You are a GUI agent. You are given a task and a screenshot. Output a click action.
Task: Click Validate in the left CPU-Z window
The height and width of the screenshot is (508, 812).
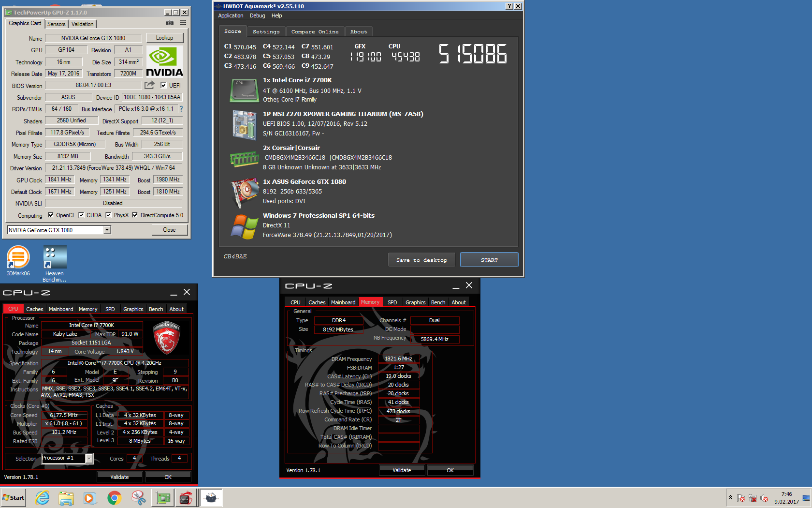[x=119, y=477]
